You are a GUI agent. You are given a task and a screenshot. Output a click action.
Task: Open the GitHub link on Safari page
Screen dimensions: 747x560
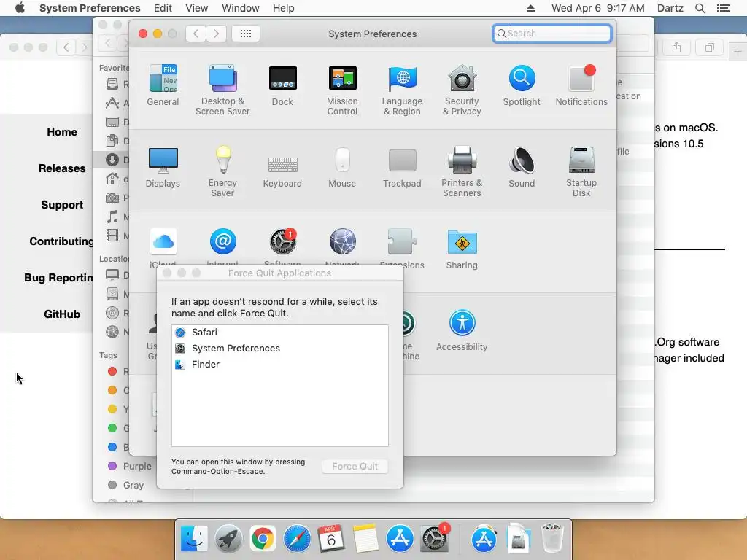coord(62,314)
